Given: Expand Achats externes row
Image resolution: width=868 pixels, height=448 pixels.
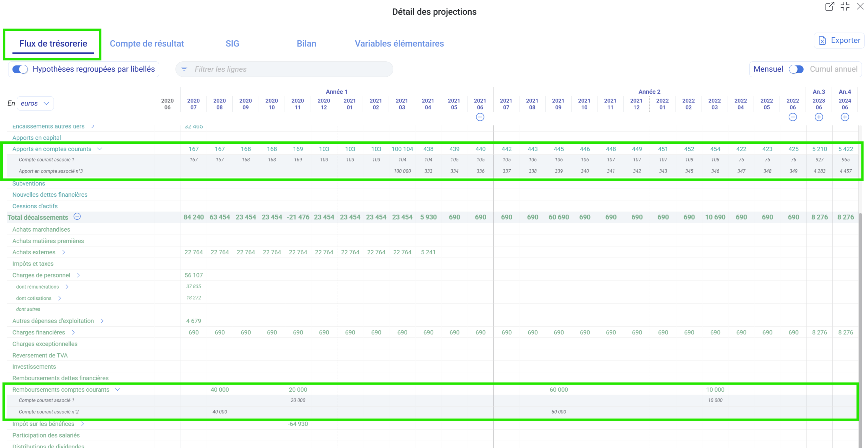Looking at the screenshot, I should coord(63,252).
